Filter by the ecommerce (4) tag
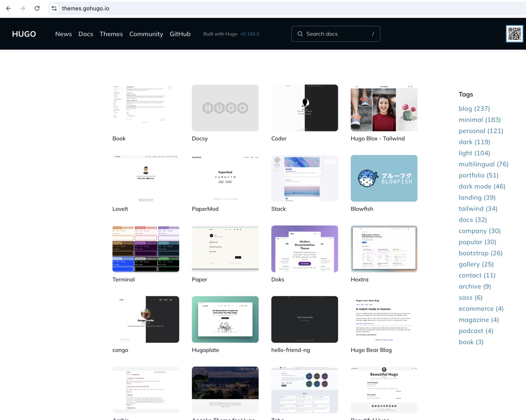 (481, 309)
